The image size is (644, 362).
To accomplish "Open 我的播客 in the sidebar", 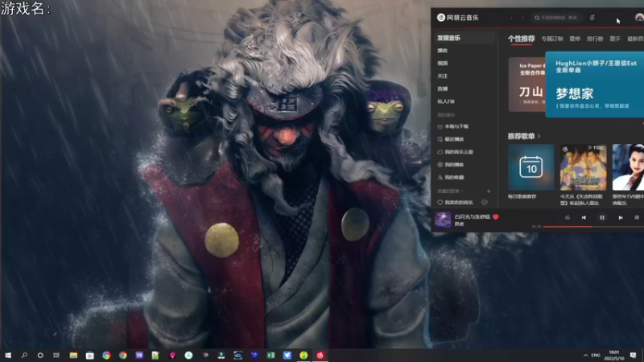I will point(451,165).
